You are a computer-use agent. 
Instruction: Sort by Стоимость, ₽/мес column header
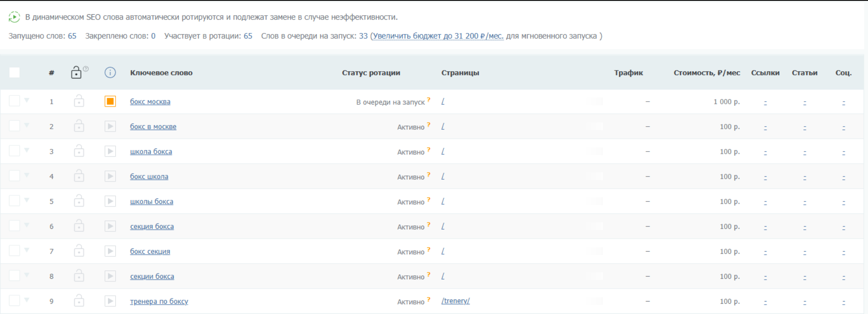point(707,73)
